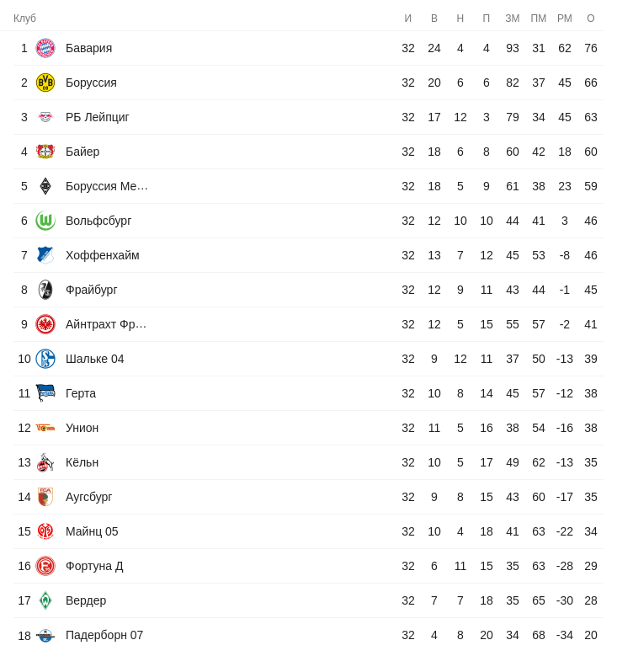Click the Клуб column header
This screenshot has height=672, width=633.
(x=25, y=19)
